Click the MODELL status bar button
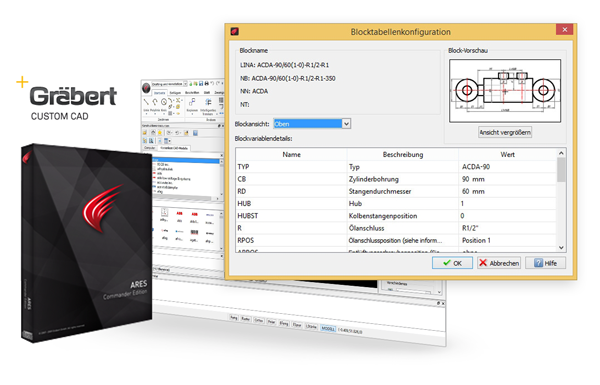Image resolution: width=600 pixels, height=385 pixels. pyautogui.click(x=328, y=328)
